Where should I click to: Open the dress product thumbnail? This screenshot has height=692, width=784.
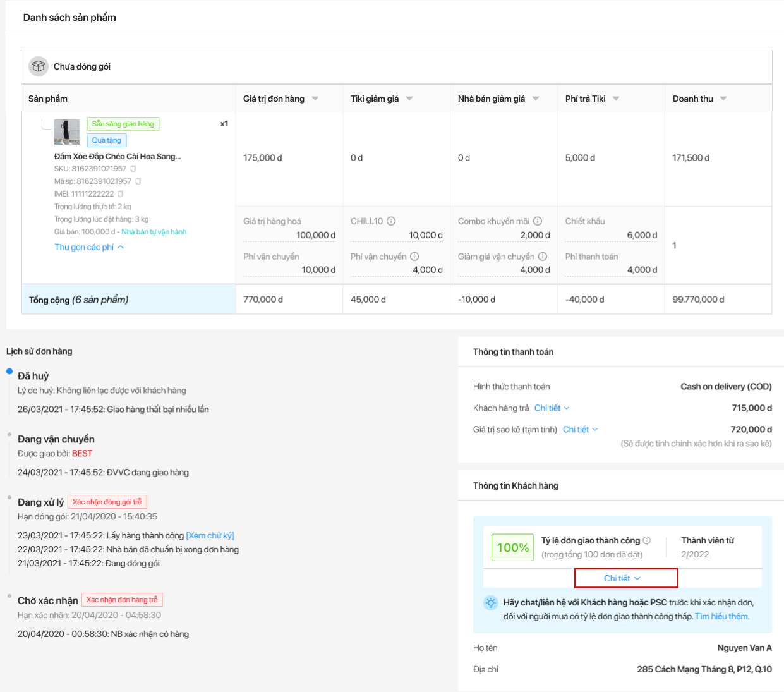pos(67,132)
